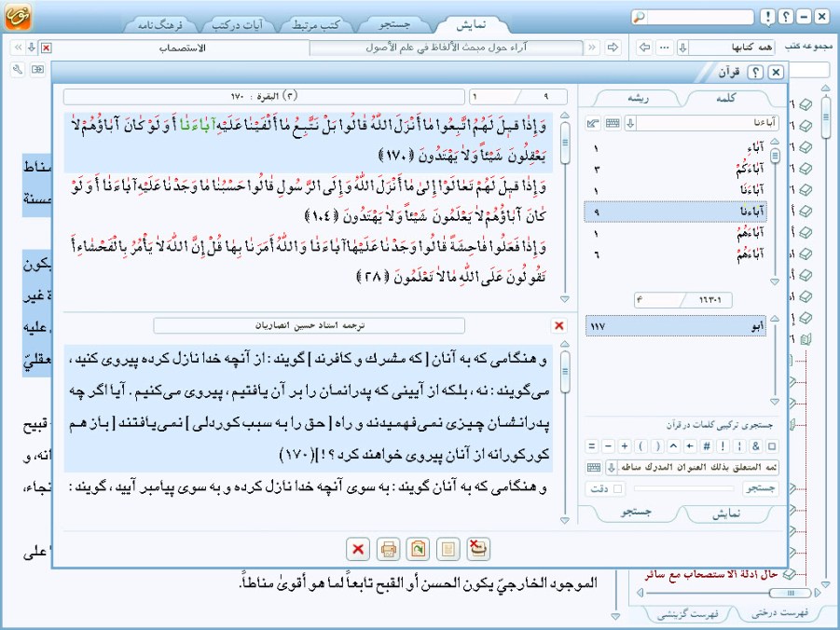Click the diagonal arrow icon left of the word keyboard

click(x=593, y=123)
